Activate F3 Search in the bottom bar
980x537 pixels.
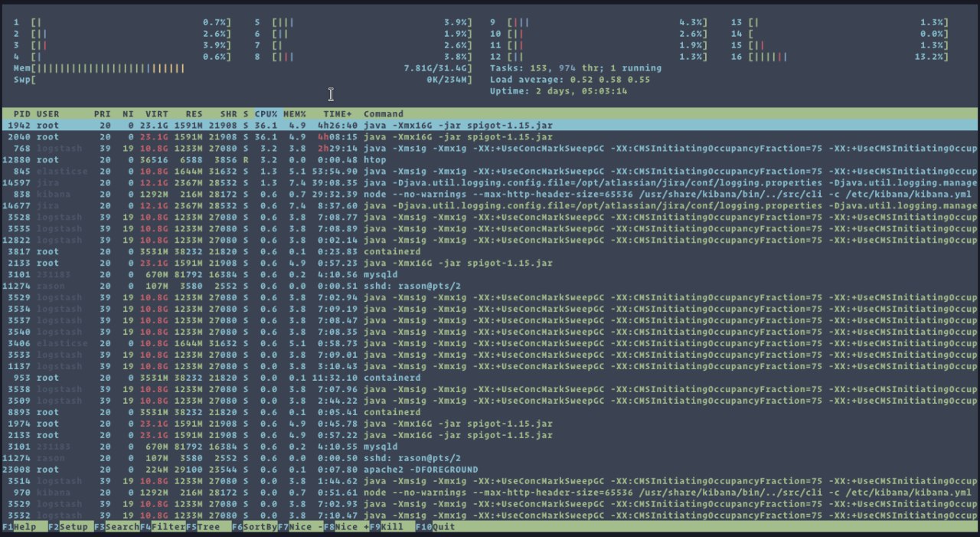coord(116,527)
